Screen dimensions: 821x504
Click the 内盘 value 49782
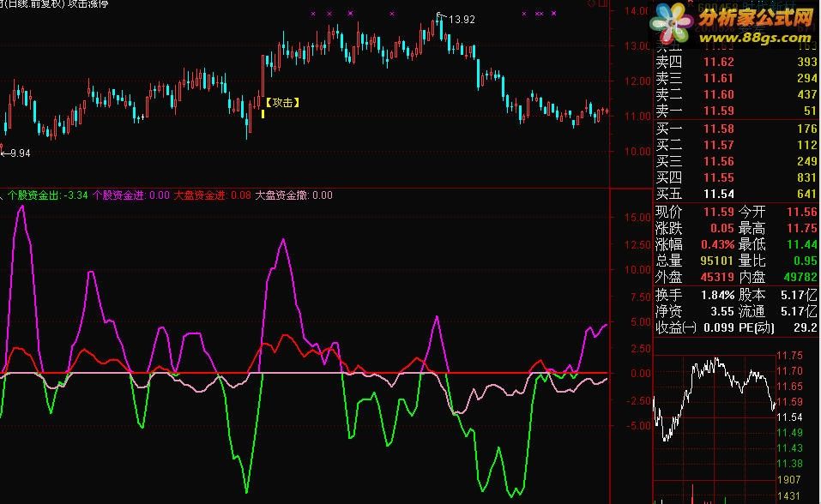pyautogui.click(x=800, y=277)
